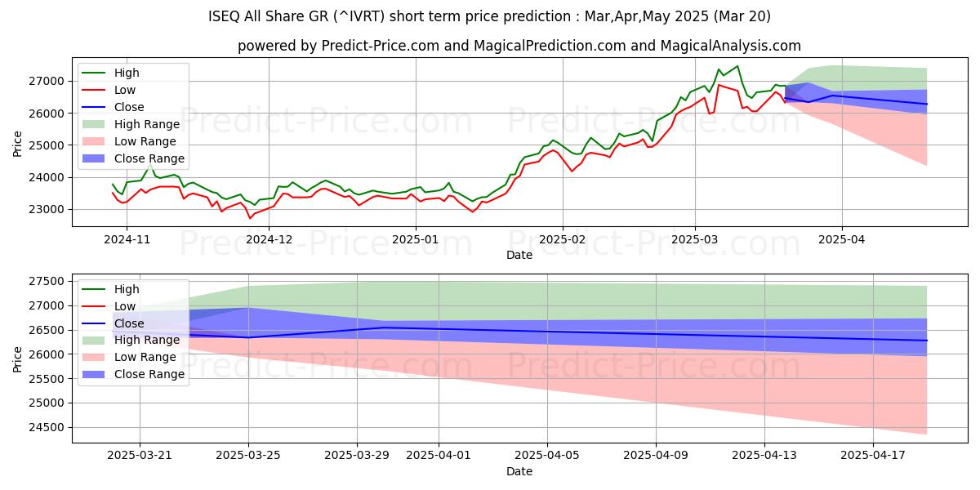Click the pink Low Range patch in the top legend
The height and width of the screenshot is (490, 980).
tap(95, 141)
